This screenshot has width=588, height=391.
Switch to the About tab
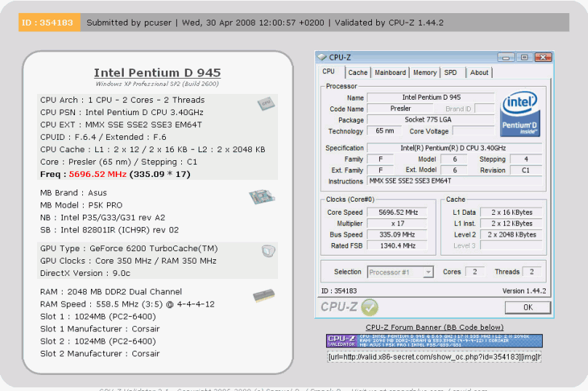[x=479, y=72]
